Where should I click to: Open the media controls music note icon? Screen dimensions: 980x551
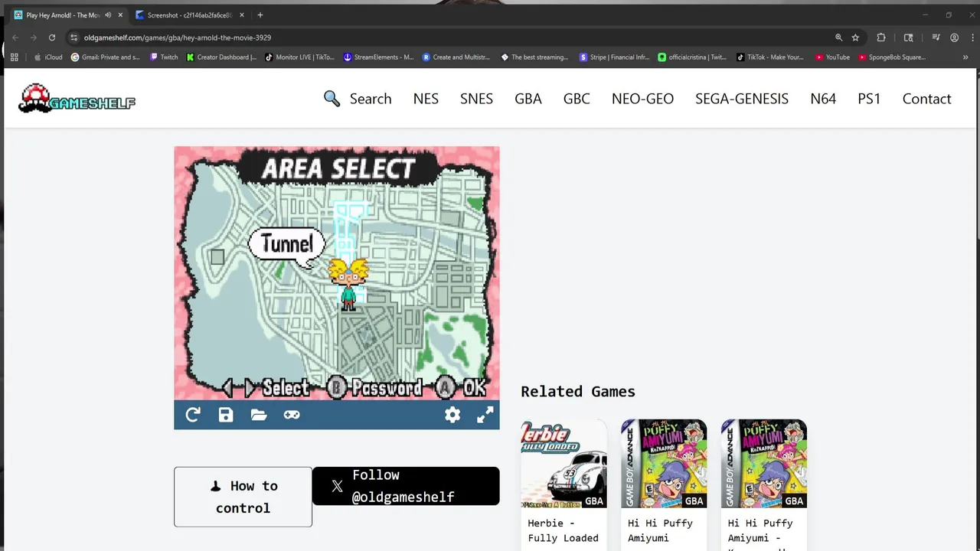point(936,37)
